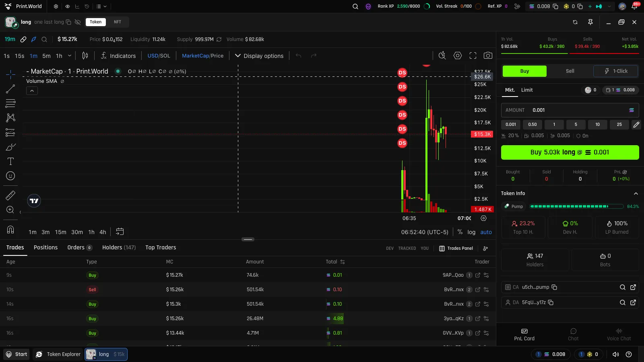Select the patterns drawing tool
Screen dimensions: 644x362
10,118
